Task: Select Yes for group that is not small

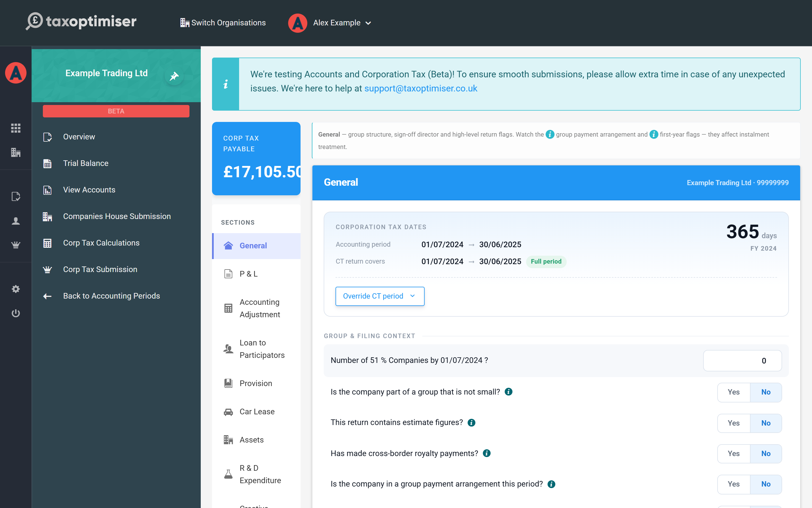Action: click(x=734, y=392)
